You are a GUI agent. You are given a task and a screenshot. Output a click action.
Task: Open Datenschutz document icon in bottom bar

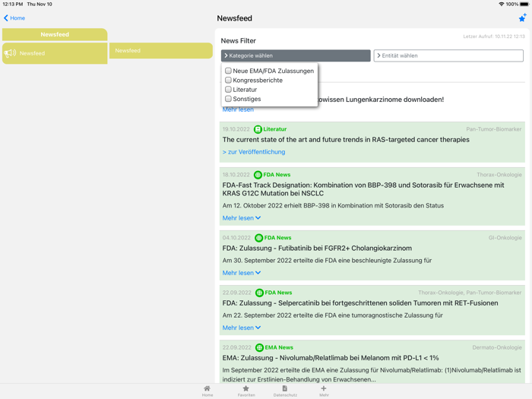(x=285, y=390)
